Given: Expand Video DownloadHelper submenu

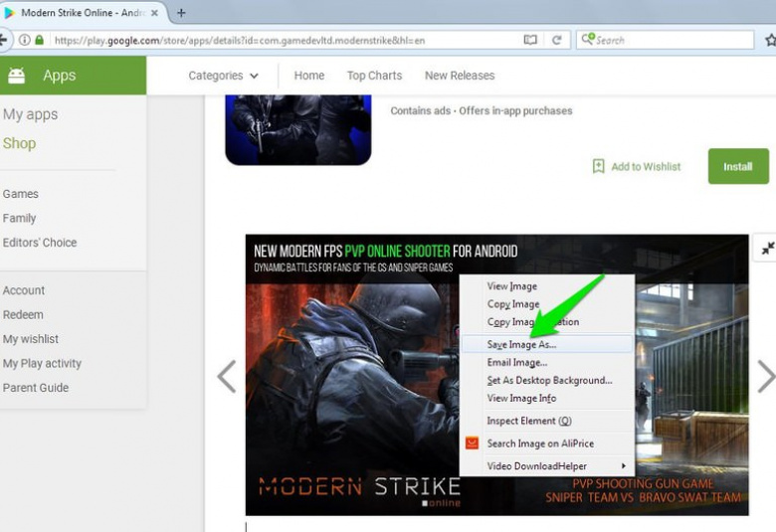Looking at the screenshot, I should click(x=547, y=466).
